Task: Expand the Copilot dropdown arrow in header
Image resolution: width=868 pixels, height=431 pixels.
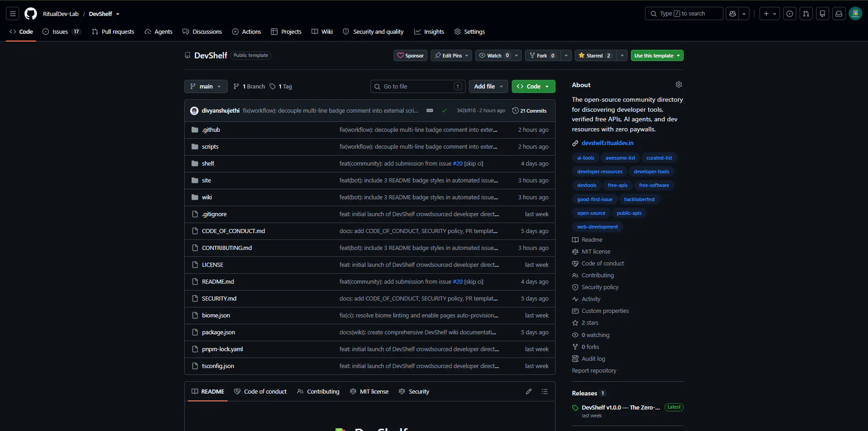Action: [x=744, y=14]
